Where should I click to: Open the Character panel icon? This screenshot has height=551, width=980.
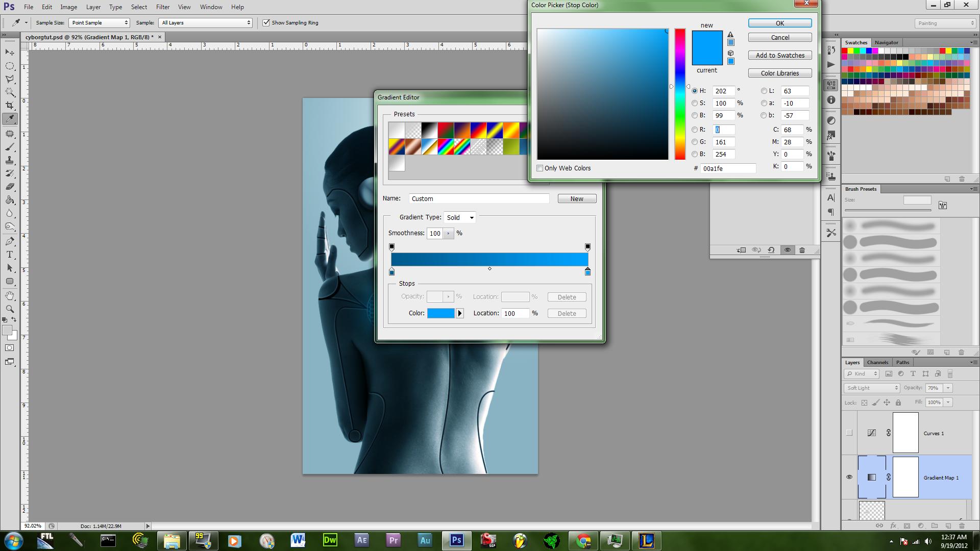(x=831, y=197)
